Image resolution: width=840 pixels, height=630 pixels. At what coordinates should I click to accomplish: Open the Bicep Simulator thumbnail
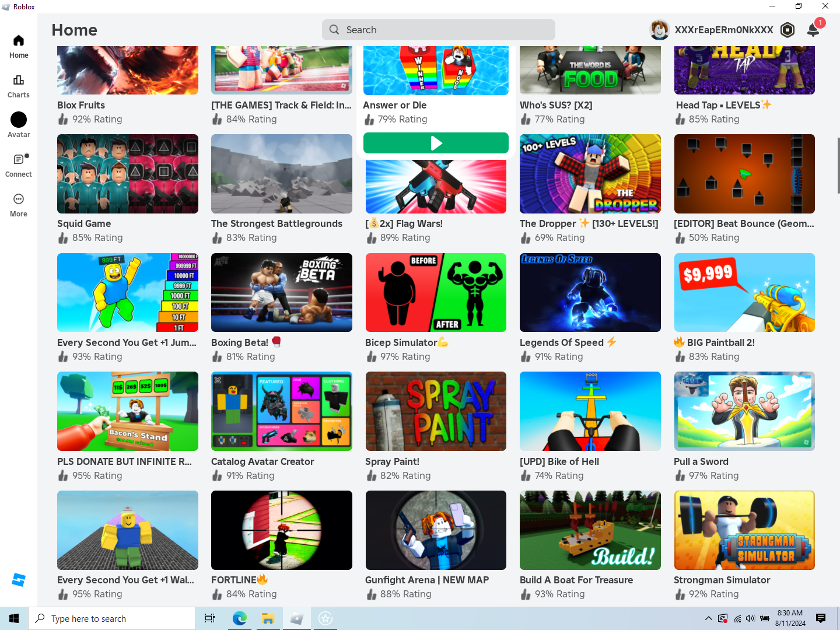436,293
